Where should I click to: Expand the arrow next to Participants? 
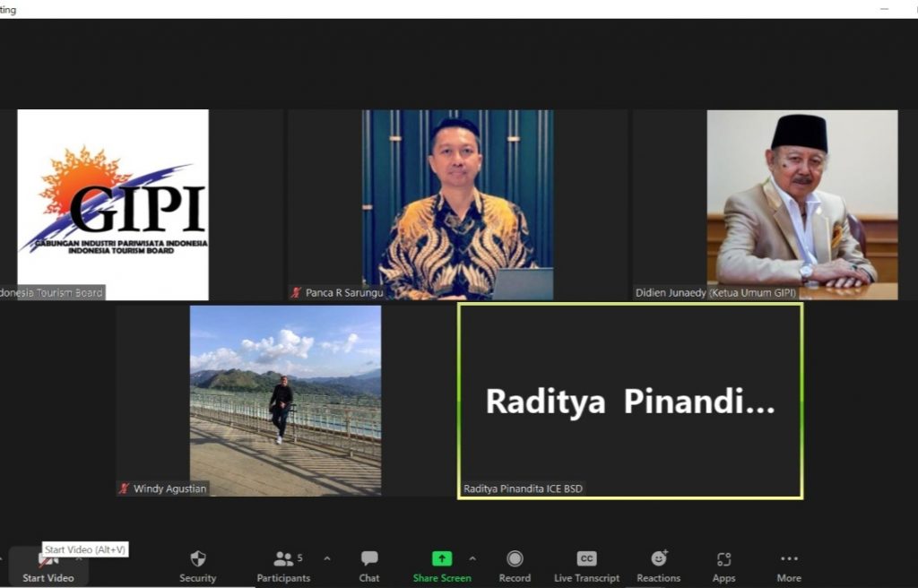click(x=327, y=558)
